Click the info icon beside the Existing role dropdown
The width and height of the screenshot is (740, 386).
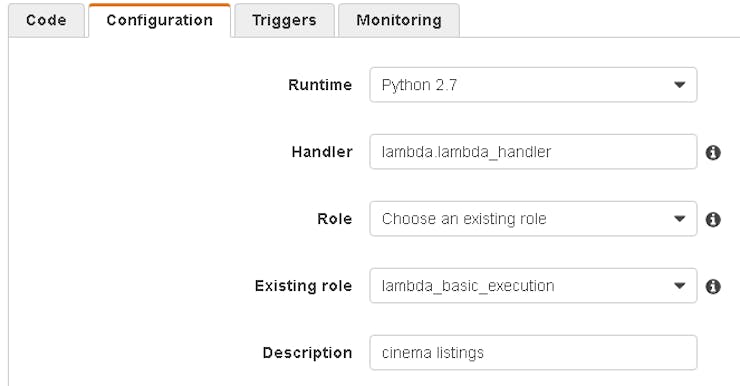point(713,286)
